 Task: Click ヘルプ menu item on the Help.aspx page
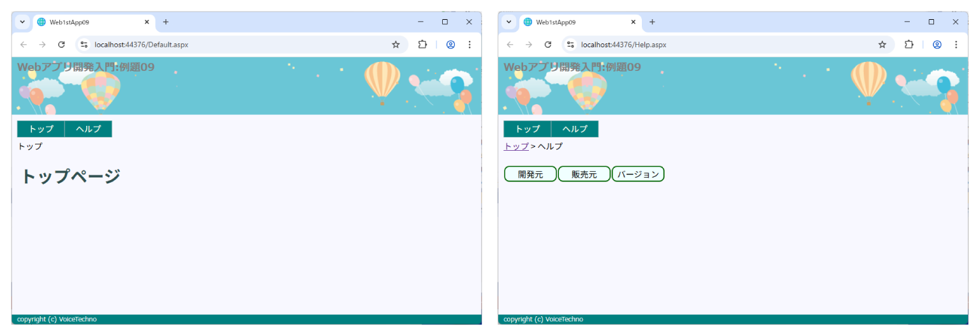(x=575, y=129)
